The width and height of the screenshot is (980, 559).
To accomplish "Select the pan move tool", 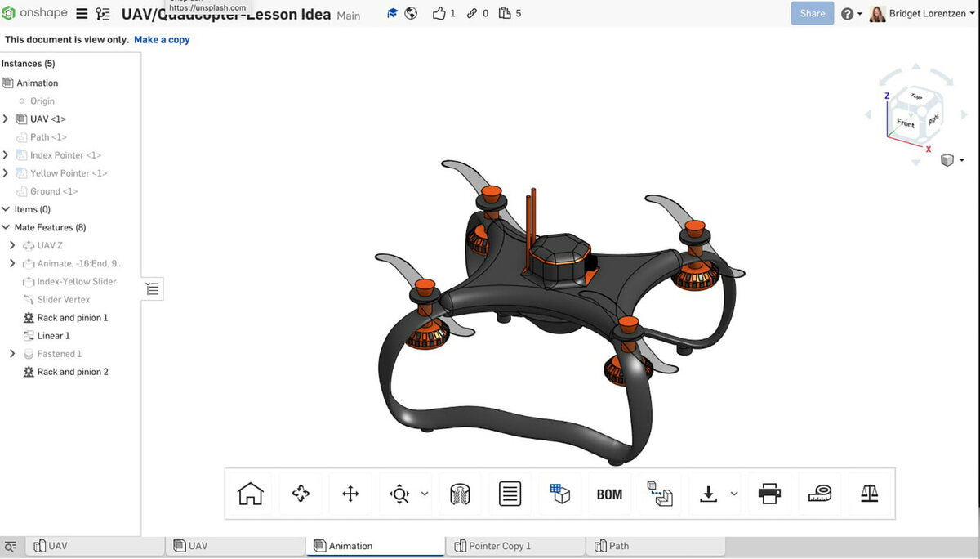I will (350, 494).
